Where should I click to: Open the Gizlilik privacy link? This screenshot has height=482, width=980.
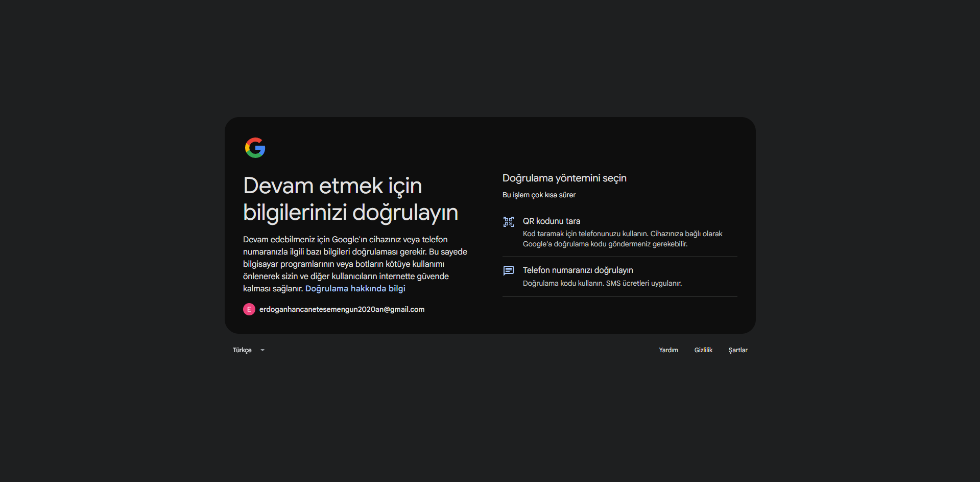[x=703, y=350]
